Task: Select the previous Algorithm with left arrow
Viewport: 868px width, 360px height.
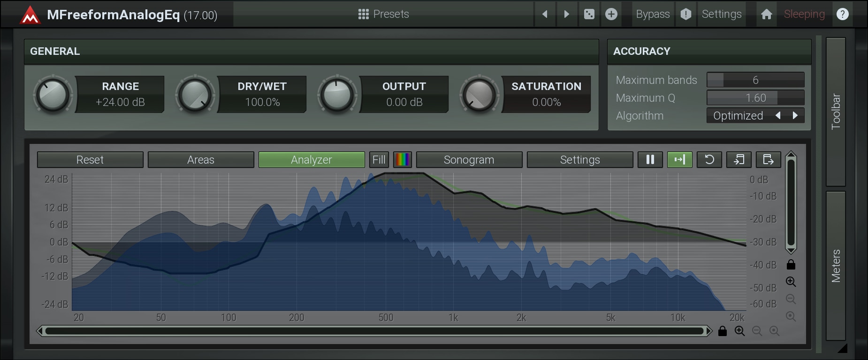Action: click(778, 115)
